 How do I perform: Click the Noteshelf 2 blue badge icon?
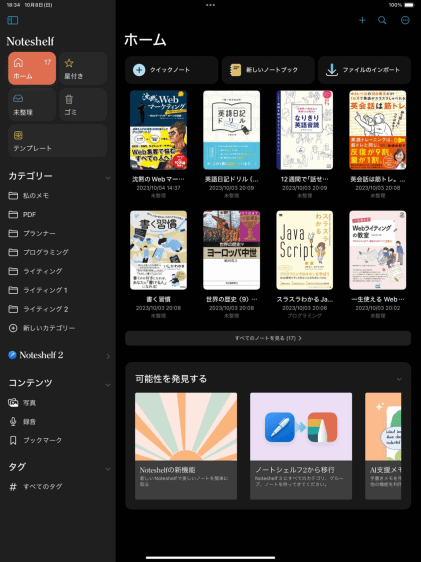click(x=13, y=355)
